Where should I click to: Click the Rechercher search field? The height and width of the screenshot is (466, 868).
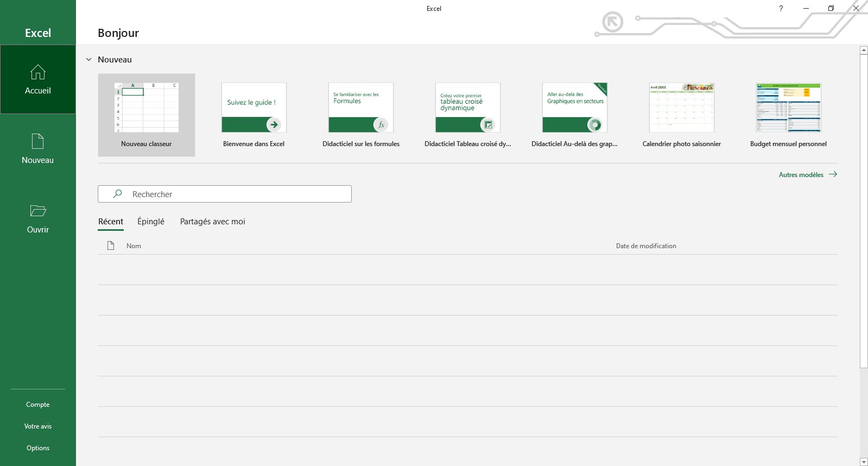[225, 194]
